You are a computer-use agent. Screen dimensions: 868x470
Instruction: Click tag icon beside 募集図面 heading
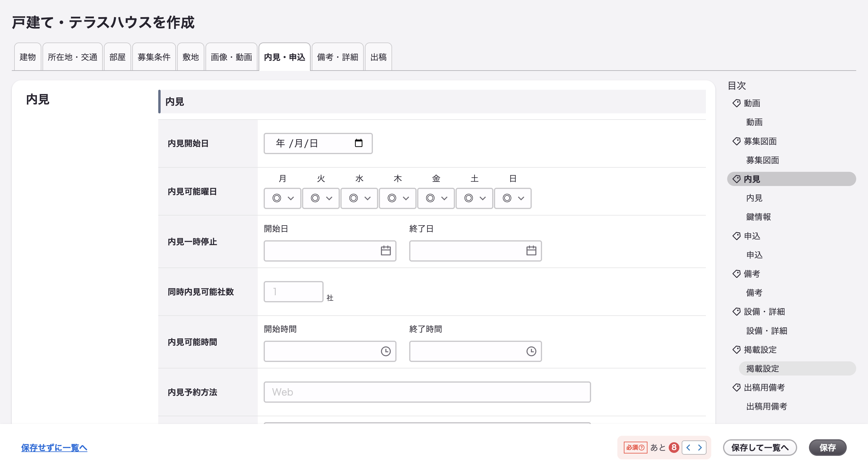pyautogui.click(x=736, y=141)
